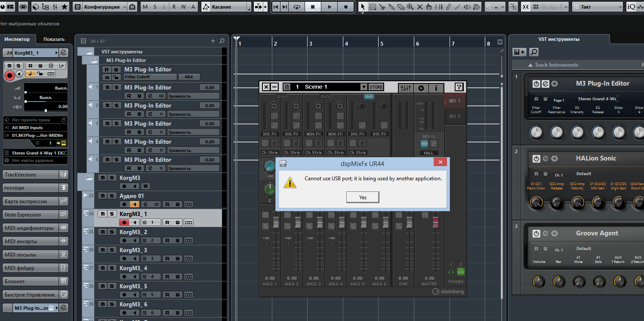Select the Glue tool

391,7
